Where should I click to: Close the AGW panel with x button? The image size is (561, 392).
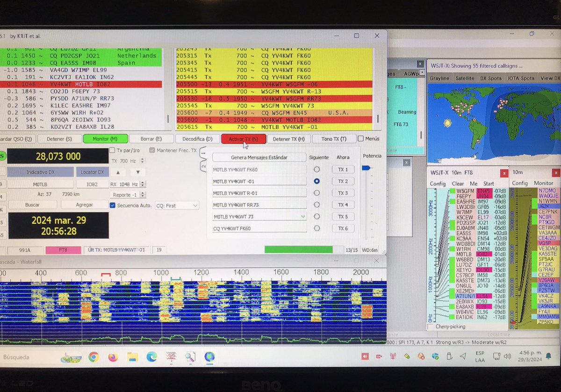pyautogui.click(x=419, y=64)
